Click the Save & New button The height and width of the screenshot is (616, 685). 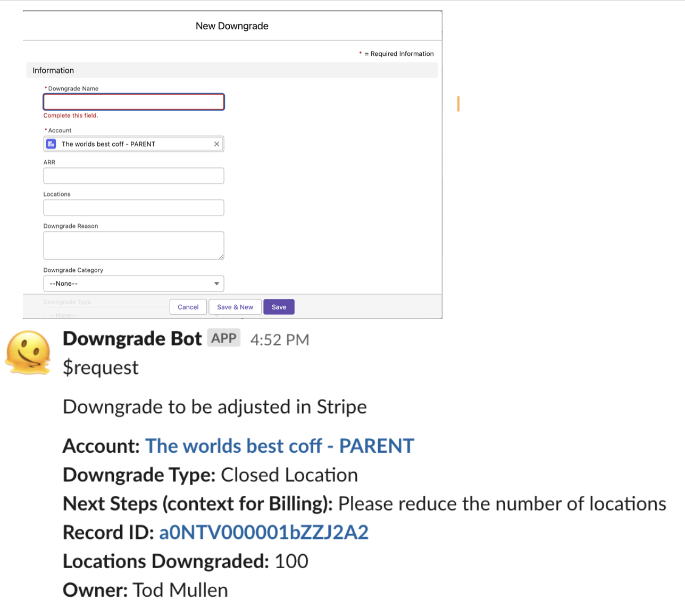[x=235, y=307]
